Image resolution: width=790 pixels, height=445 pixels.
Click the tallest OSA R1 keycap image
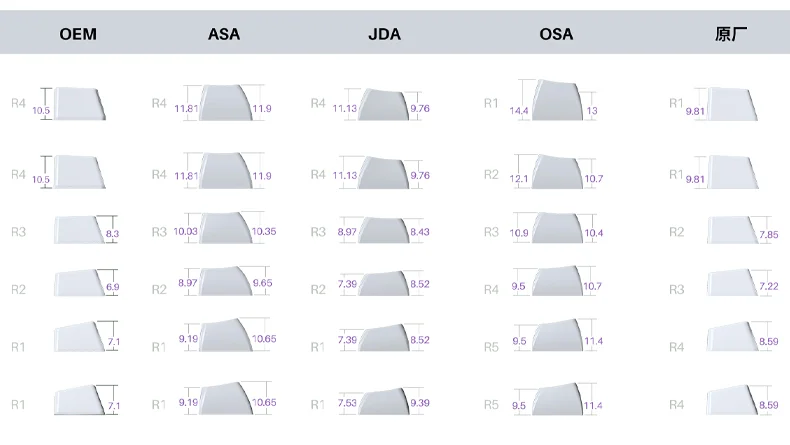557,102
